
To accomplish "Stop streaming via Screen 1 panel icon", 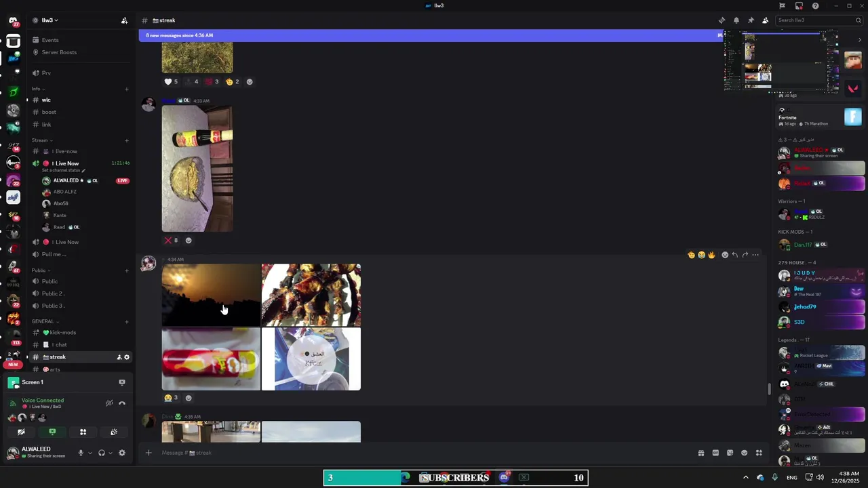I will 122,382.
